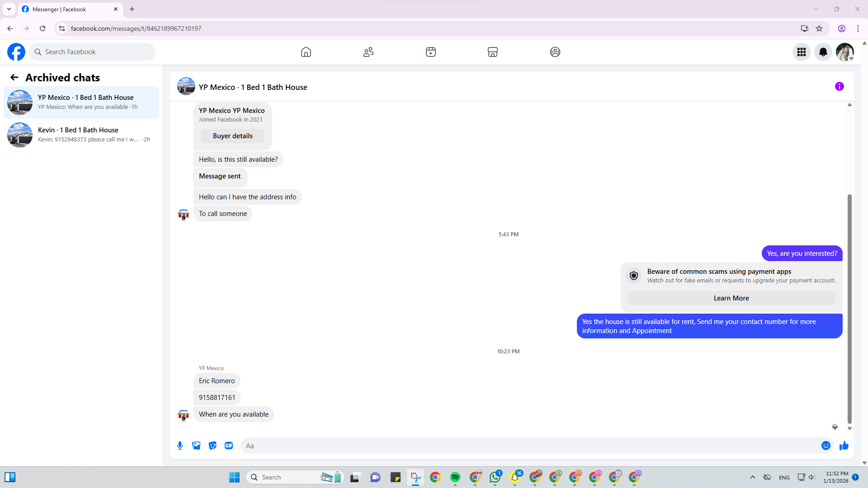
Task: Open Facebook notifications bell
Action: click(823, 52)
